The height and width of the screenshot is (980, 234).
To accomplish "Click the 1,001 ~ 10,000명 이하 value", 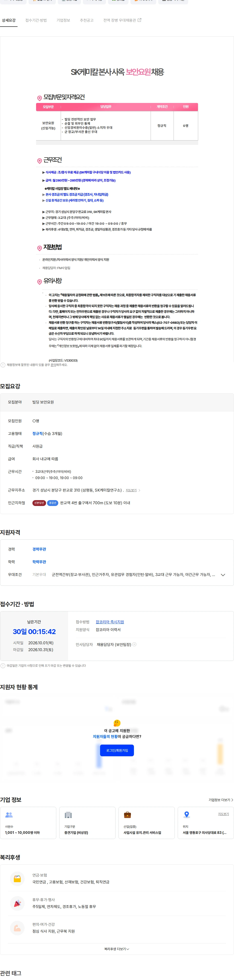I will (x=22, y=833).
